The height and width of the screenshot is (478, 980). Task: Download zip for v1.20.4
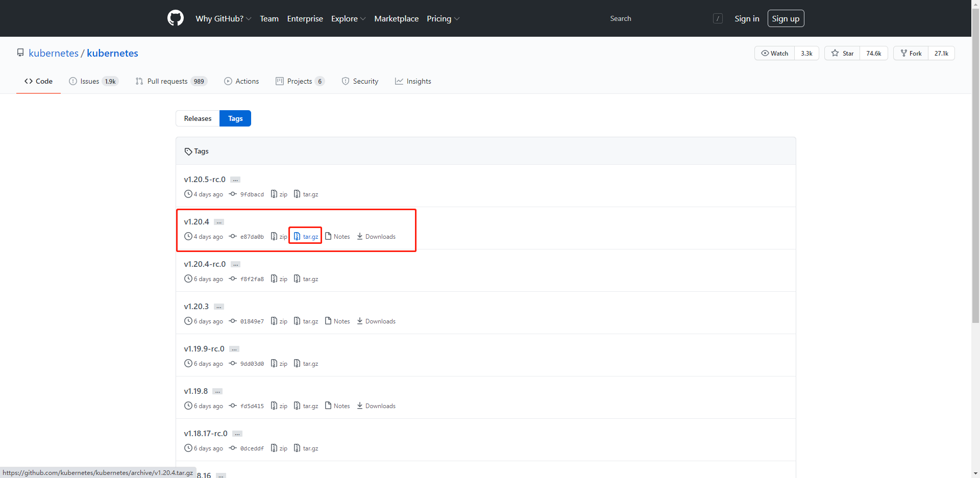coord(279,237)
